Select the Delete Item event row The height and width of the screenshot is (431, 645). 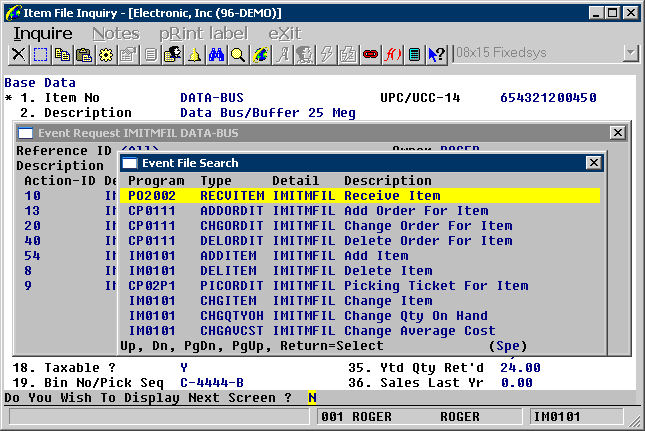(x=360, y=271)
